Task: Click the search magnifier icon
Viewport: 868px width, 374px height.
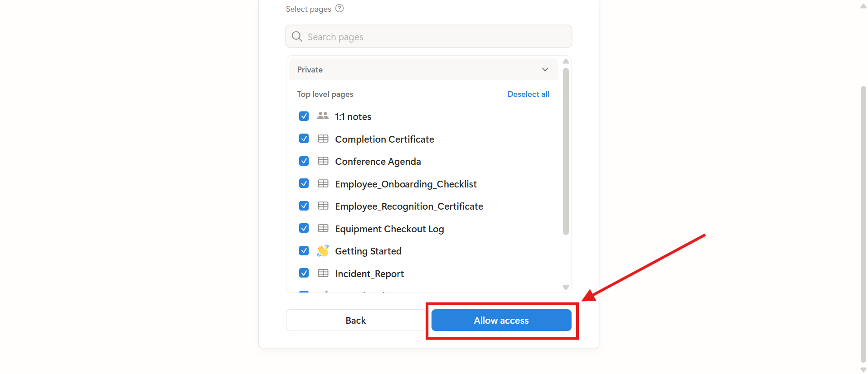Action: 297,37
